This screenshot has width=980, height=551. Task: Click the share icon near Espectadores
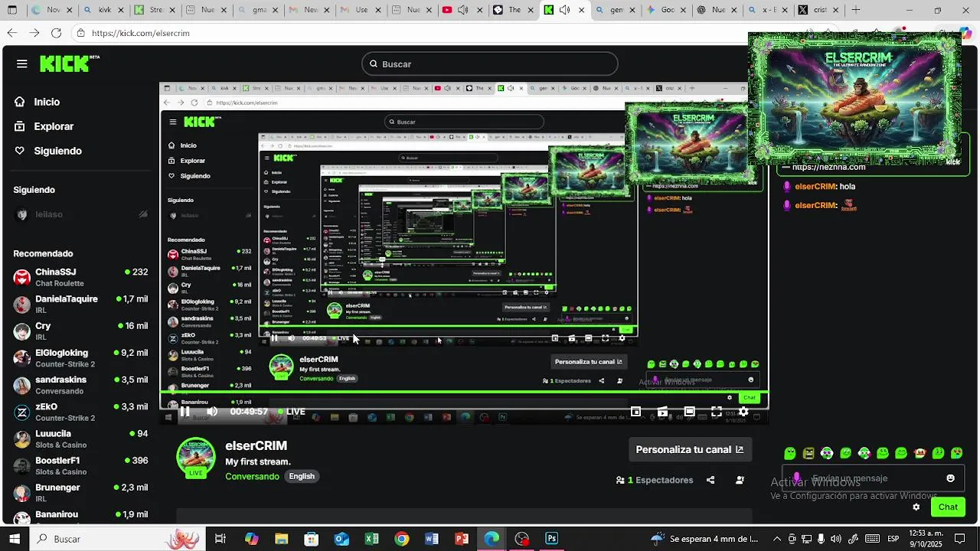click(710, 480)
